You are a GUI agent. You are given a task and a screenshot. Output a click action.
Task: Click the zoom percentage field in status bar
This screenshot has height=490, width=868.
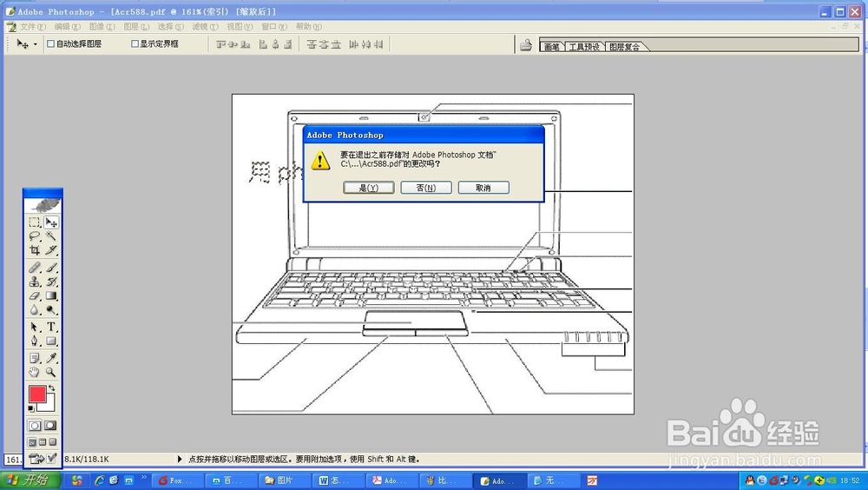coord(13,460)
